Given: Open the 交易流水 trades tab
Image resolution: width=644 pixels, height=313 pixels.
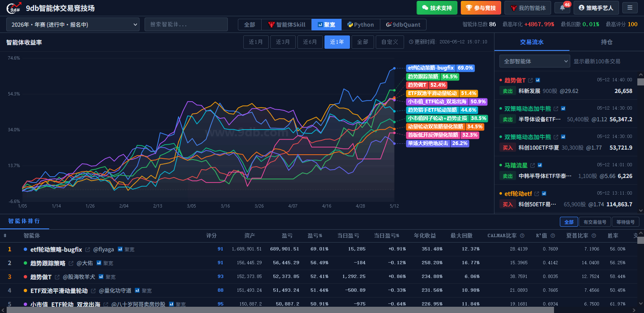Looking at the screenshot, I should tap(532, 42).
